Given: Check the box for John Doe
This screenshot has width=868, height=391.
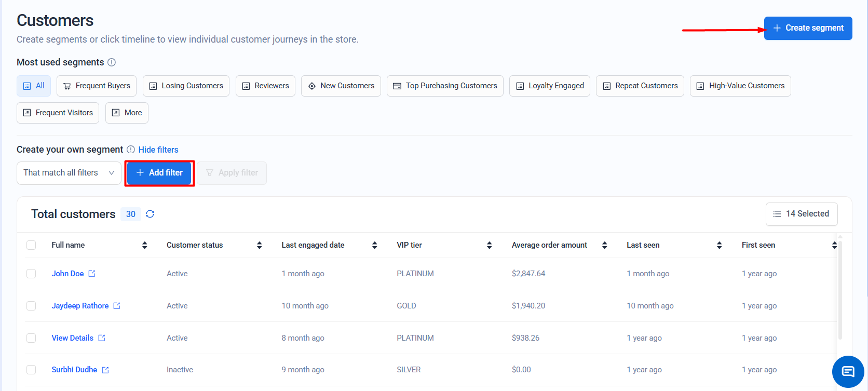Looking at the screenshot, I should point(31,274).
